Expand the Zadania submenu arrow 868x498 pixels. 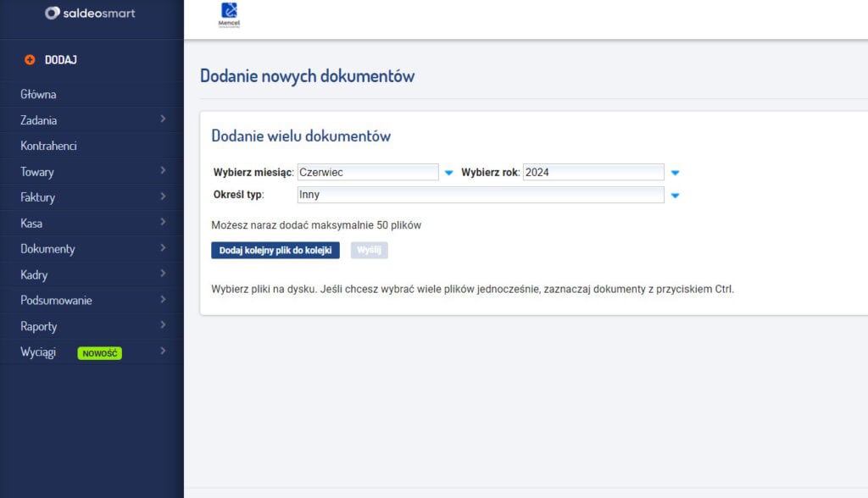(163, 119)
